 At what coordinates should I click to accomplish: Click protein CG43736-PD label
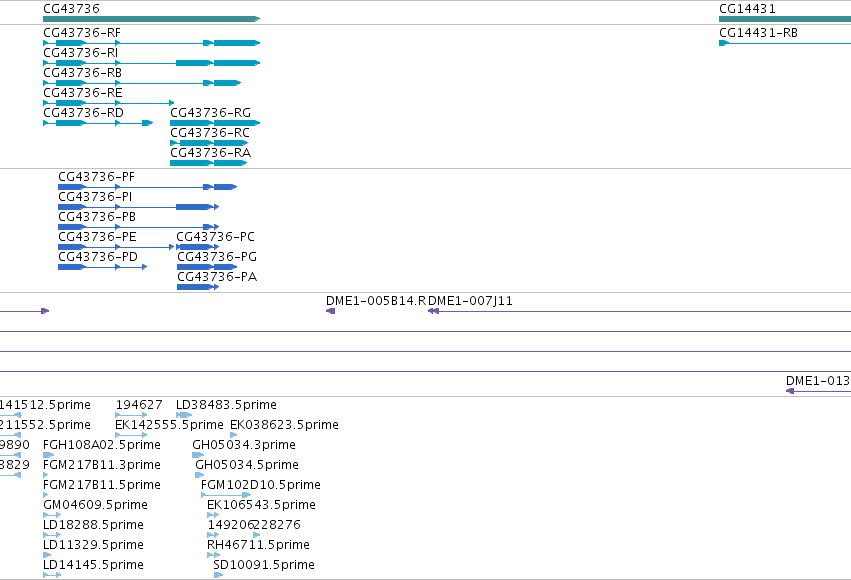tap(98, 257)
